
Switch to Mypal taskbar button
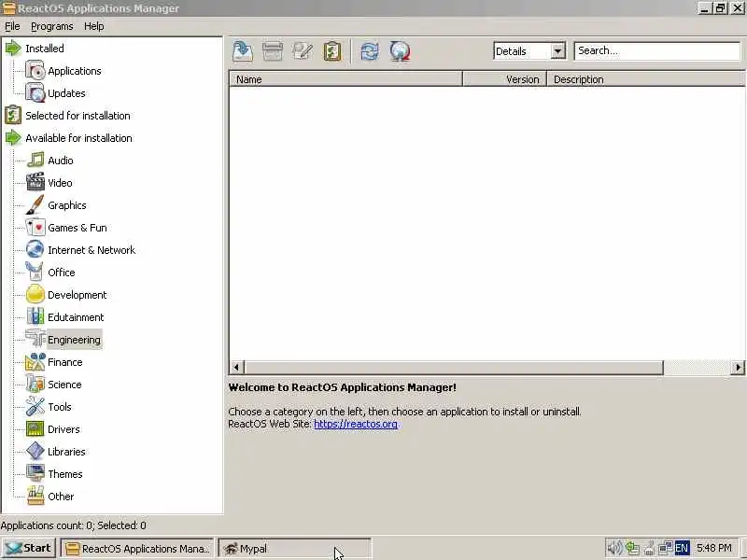[x=294, y=548]
